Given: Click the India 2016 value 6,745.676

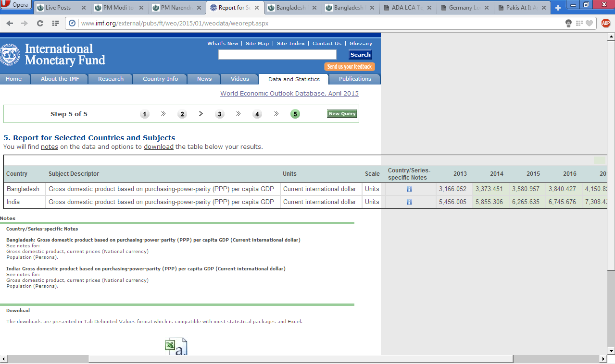Looking at the screenshot, I should (x=562, y=202).
